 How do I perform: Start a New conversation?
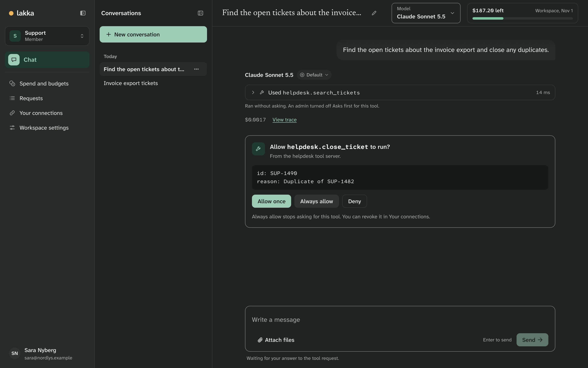pos(153,34)
